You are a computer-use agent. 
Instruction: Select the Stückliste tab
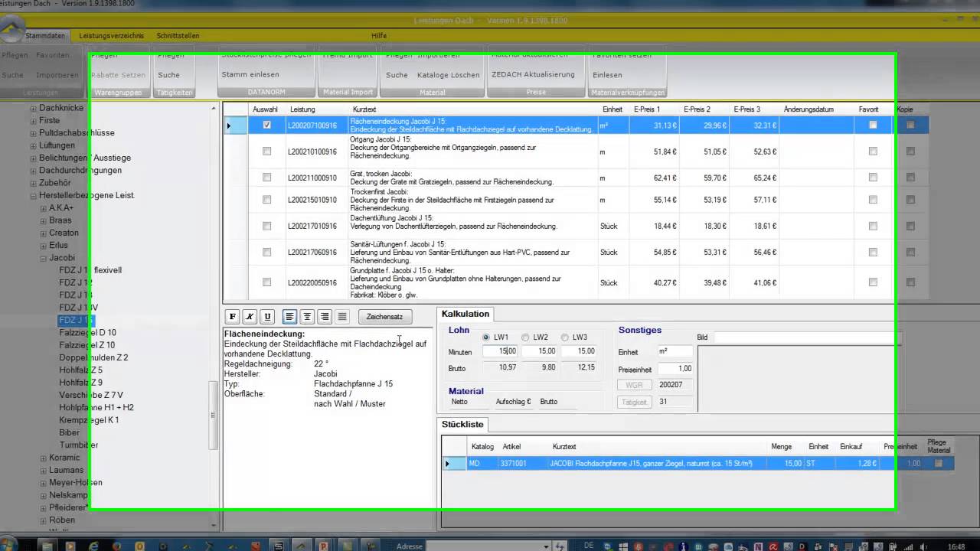[x=461, y=424]
